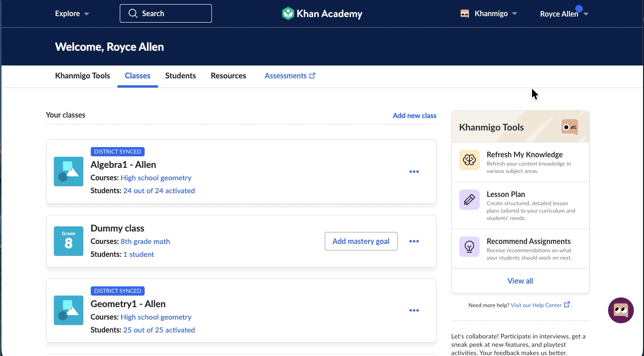644x356 pixels.
Task: Open the floating Khanmigo chat bubble
Action: [x=621, y=310]
